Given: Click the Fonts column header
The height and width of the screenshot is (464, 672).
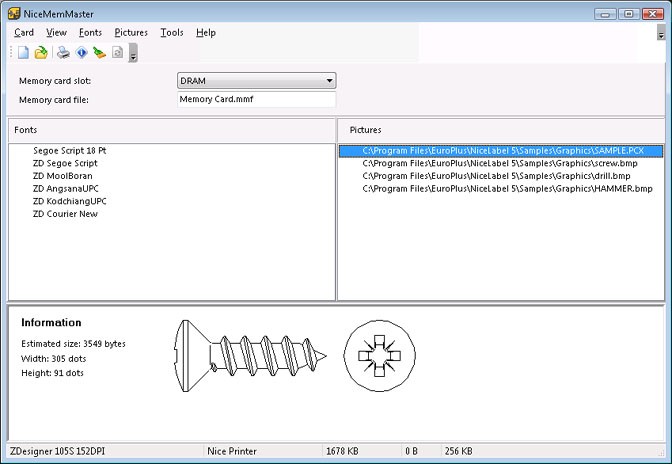Looking at the screenshot, I should pos(172,130).
